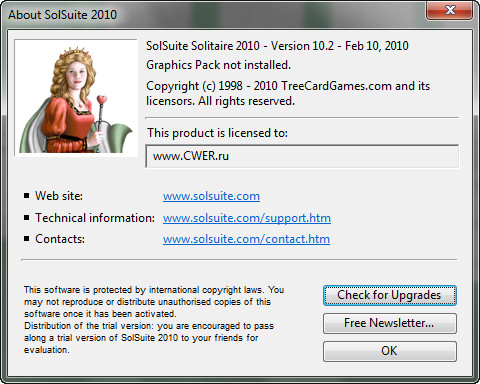Click the SolSuite Solitaire version 10.2 text
The width and height of the screenshot is (480, 384).
[277, 46]
